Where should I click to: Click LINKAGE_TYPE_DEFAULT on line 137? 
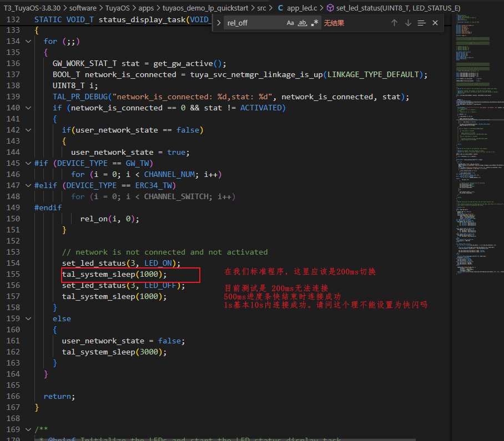click(373, 74)
